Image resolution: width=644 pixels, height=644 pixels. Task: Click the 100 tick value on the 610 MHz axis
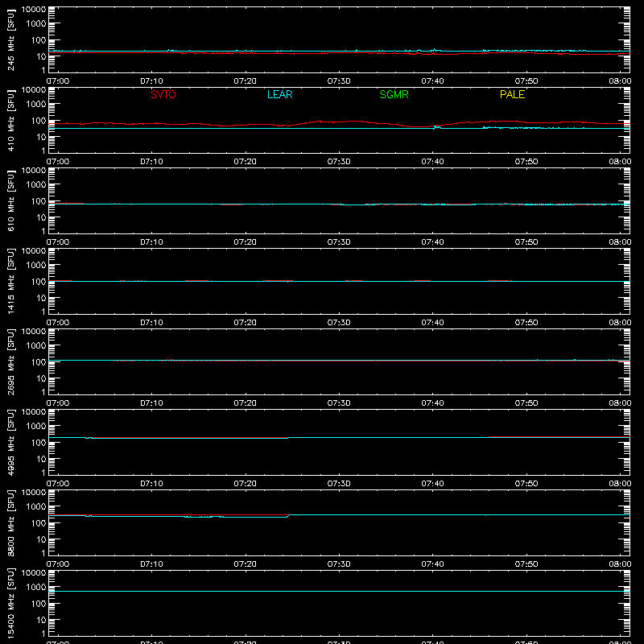[39, 201]
